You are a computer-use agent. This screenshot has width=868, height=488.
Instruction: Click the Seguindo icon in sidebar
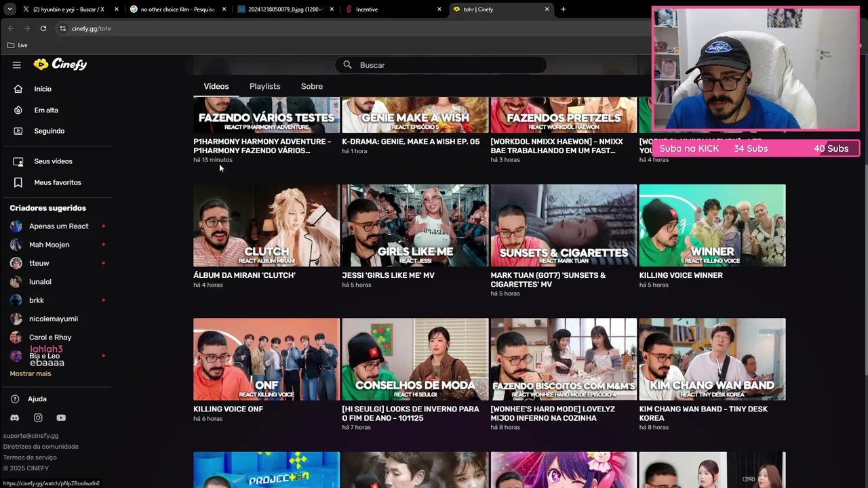(18, 131)
